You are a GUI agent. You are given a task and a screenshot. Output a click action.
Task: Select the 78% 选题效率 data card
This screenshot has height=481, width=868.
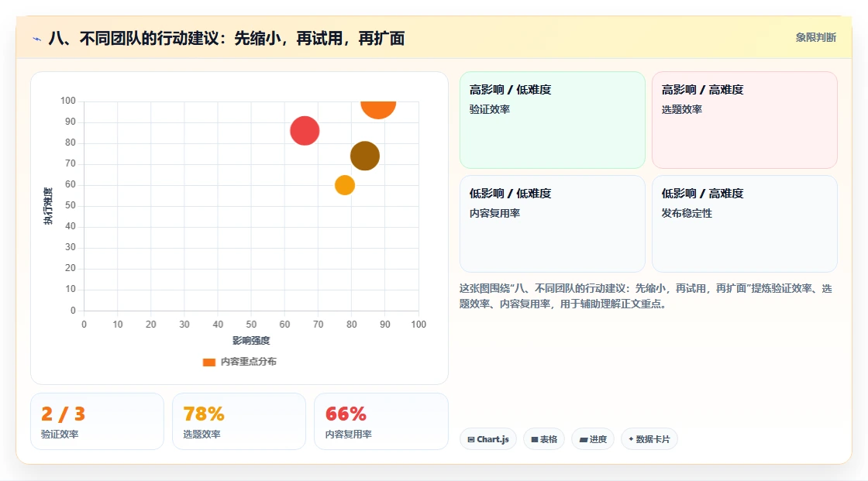click(239, 421)
